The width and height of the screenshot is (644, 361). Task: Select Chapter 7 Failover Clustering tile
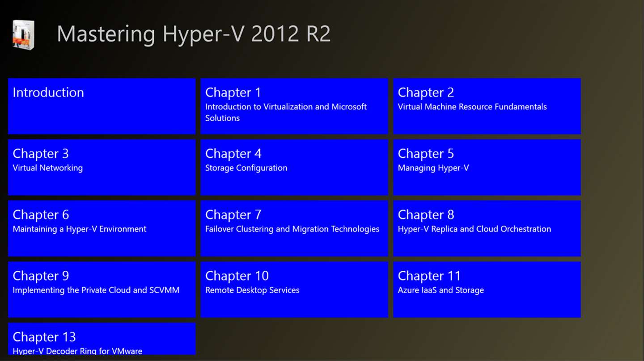point(294,229)
